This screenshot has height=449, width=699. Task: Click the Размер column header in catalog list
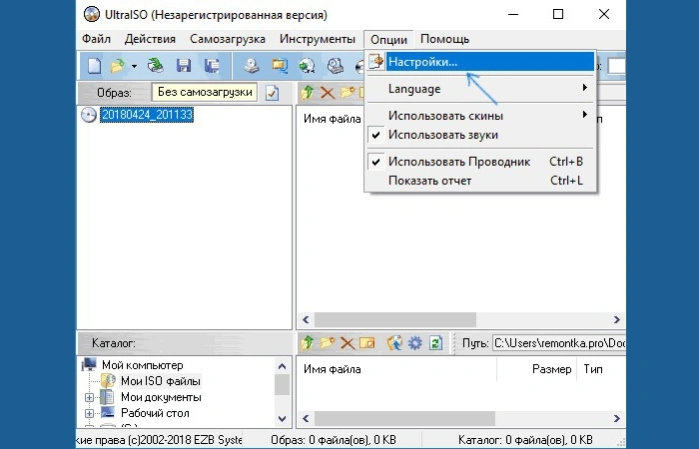tap(536, 369)
